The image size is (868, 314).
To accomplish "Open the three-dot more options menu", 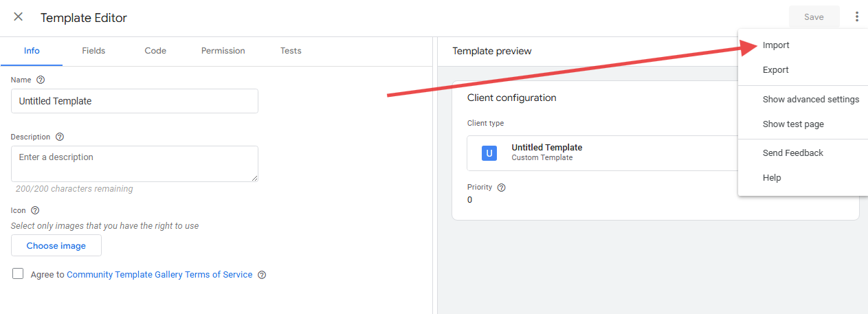I will click(x=856, y=17).
